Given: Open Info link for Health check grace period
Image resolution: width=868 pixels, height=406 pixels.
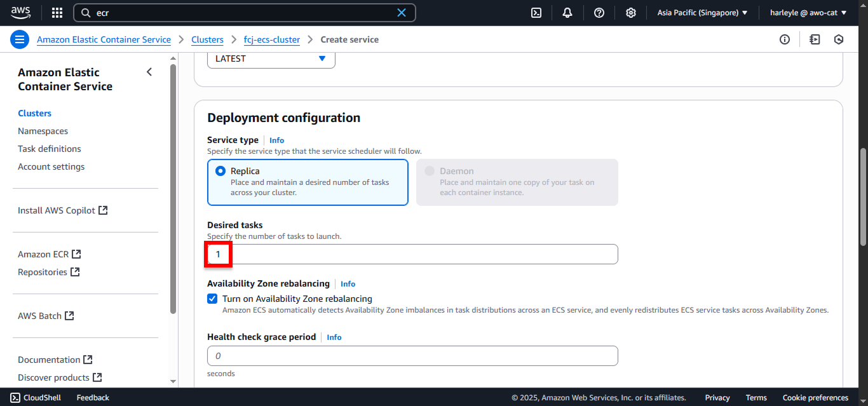Looking at the screenshot, I should point(334,337).
